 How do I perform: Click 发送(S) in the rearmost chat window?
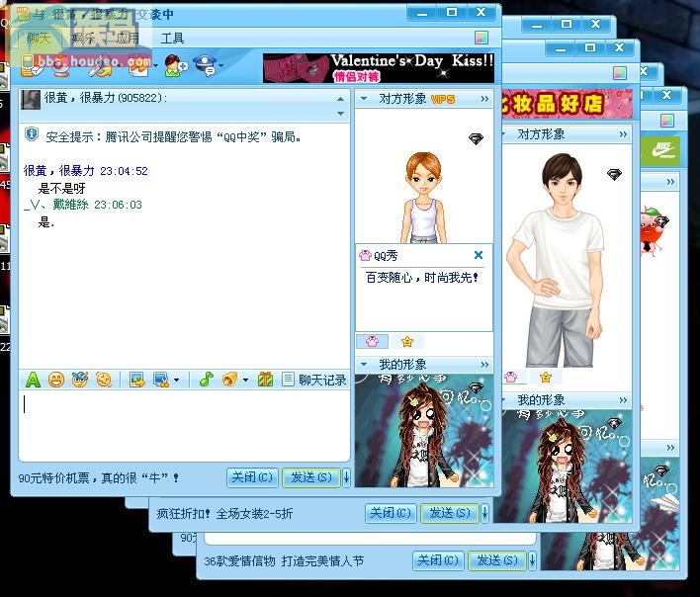pyautogui.click(x=497, y=560)
